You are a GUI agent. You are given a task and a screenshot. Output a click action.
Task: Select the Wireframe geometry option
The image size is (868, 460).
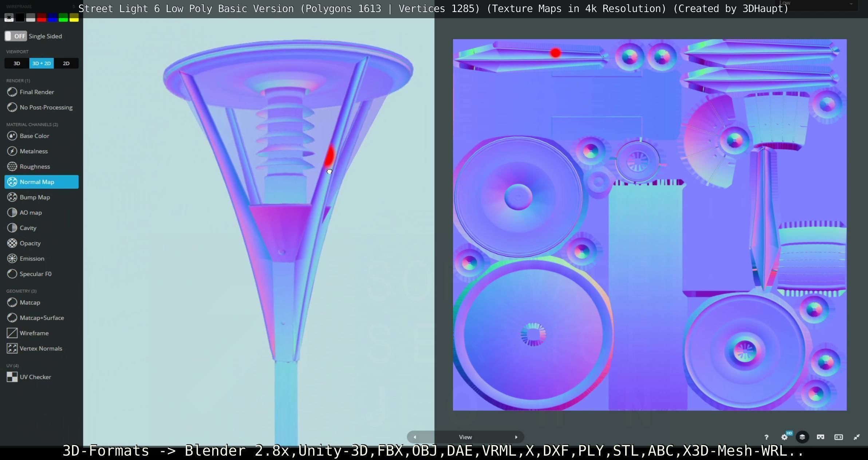34,333
